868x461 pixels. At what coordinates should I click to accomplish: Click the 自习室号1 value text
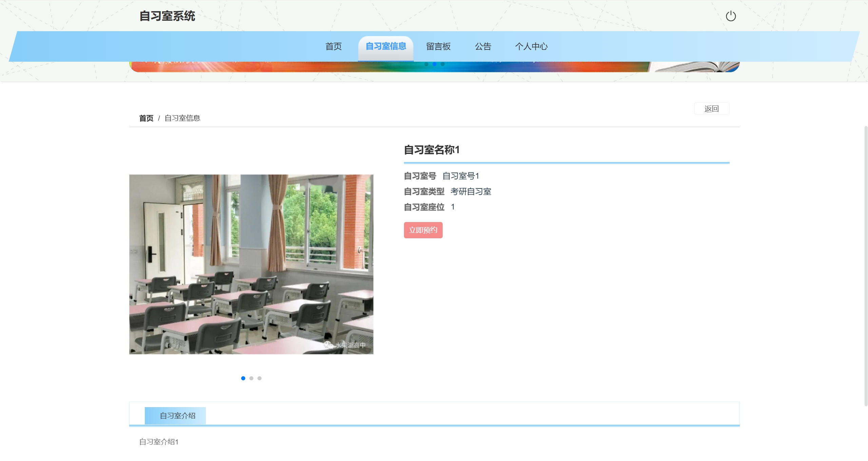coord(461,176)
